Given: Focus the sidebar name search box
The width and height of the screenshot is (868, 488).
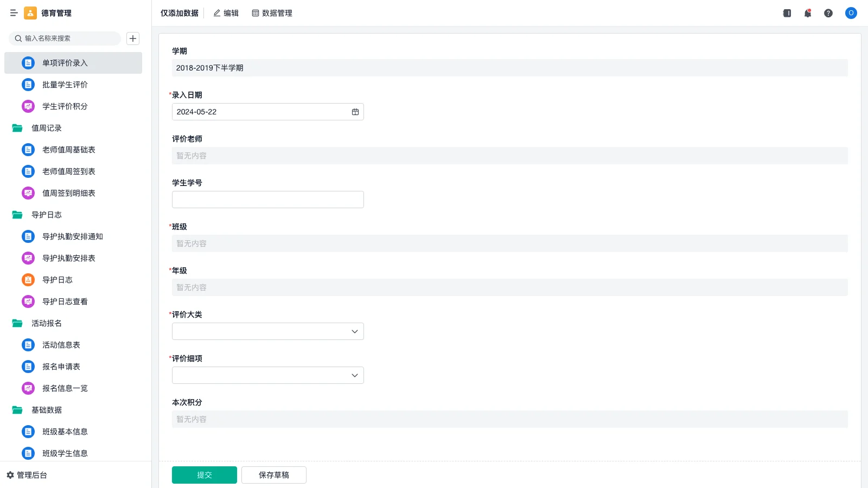Looking at the screenshot, I should [x=68, y=38].
